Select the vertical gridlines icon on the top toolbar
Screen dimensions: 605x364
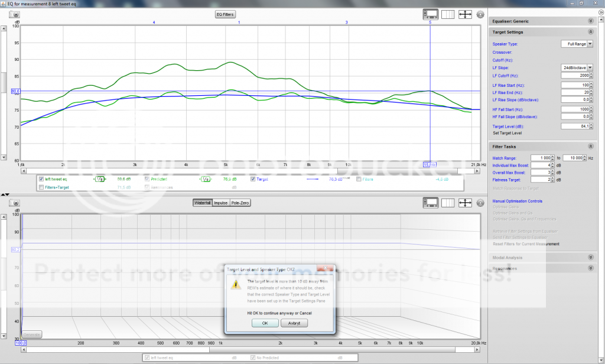pos(448,14)
